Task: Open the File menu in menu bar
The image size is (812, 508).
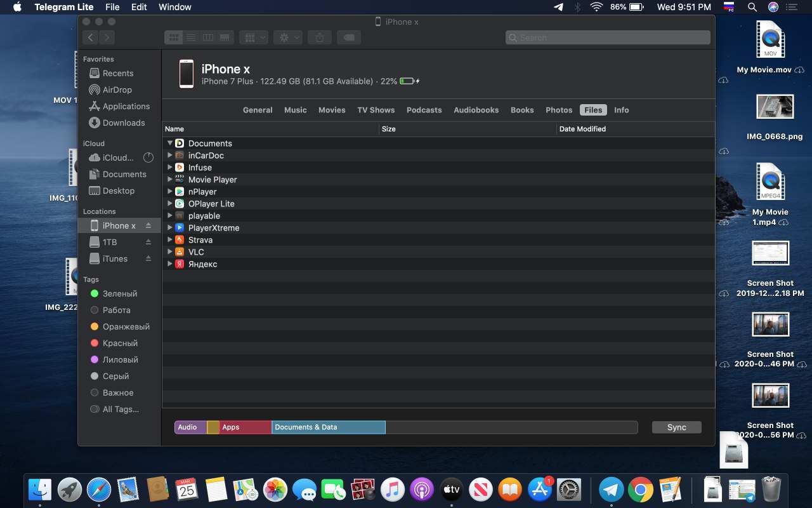Action: tap(112, 7)
